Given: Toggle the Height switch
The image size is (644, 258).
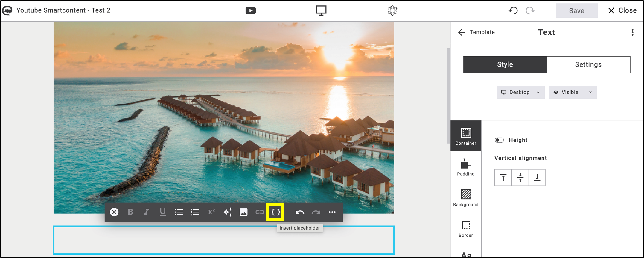Looking at the screenshot, I should (499, 140).
